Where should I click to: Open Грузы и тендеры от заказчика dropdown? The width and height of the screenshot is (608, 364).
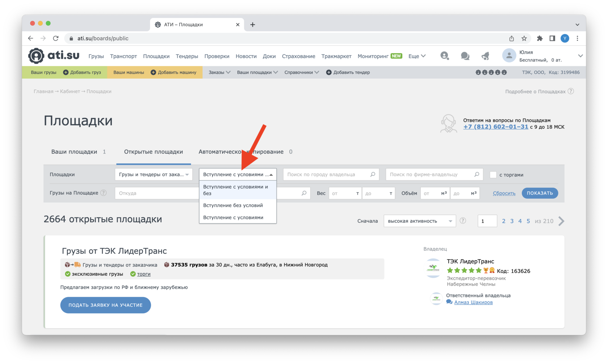(154, 175)
